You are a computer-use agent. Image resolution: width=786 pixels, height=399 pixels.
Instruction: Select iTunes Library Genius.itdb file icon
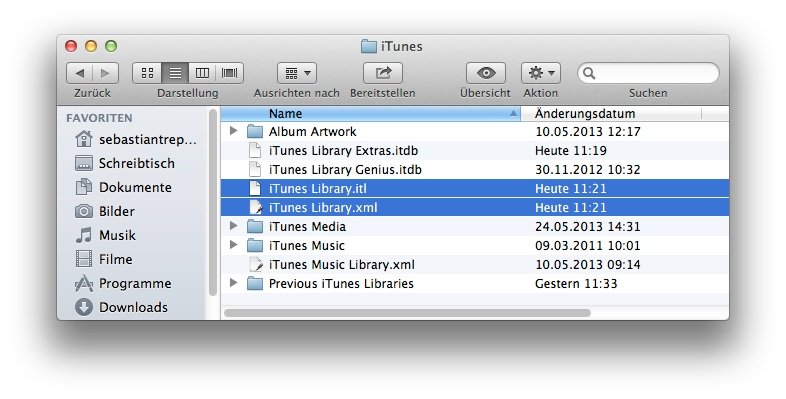point(255,169)
